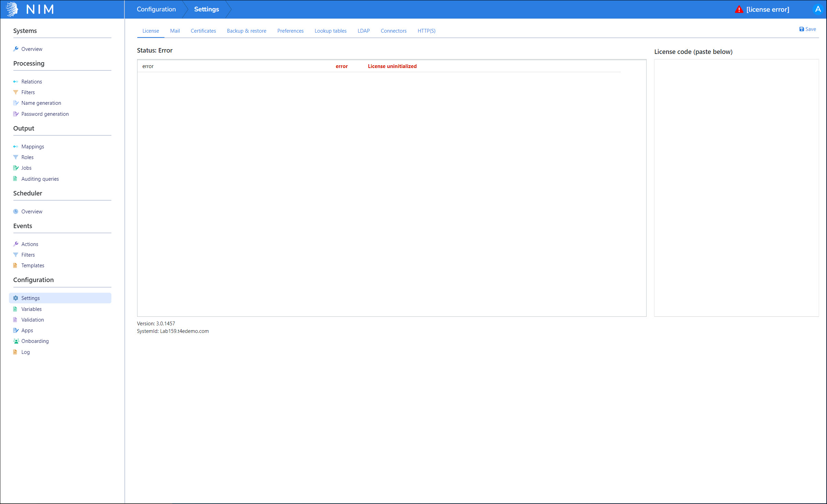Open Auditing queries in sidebar
This screenshot has width=827, height=504.
[x=40, y=179]
